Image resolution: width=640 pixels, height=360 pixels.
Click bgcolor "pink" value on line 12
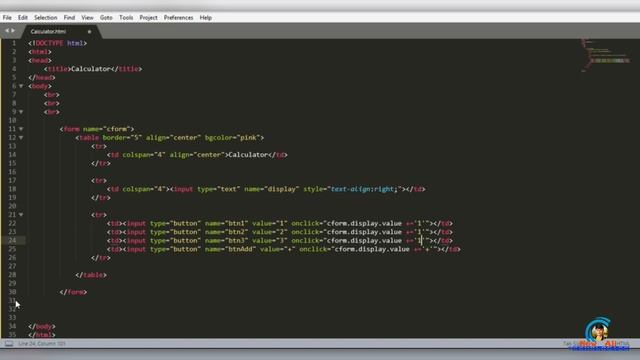point(248,138)
